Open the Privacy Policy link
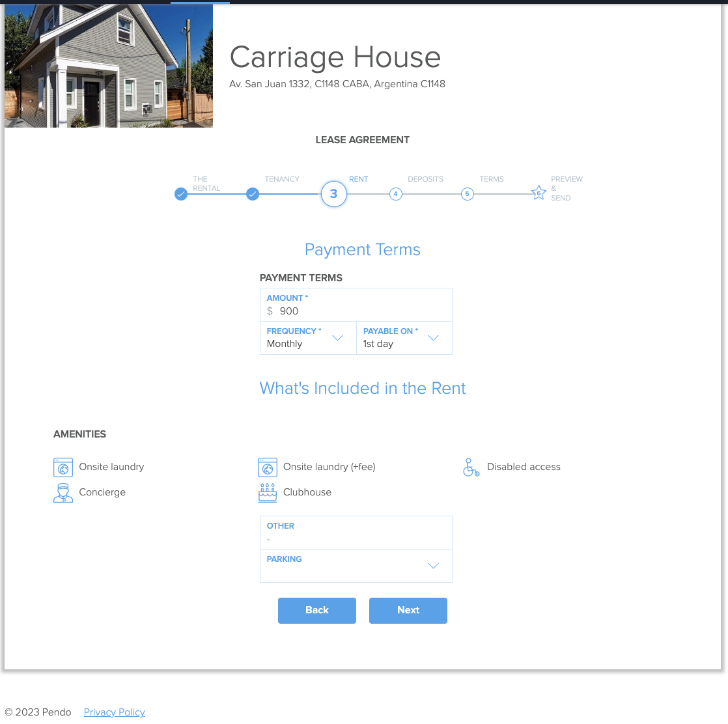The width and height of the screenshot is (728, 724). pos(114,712)
